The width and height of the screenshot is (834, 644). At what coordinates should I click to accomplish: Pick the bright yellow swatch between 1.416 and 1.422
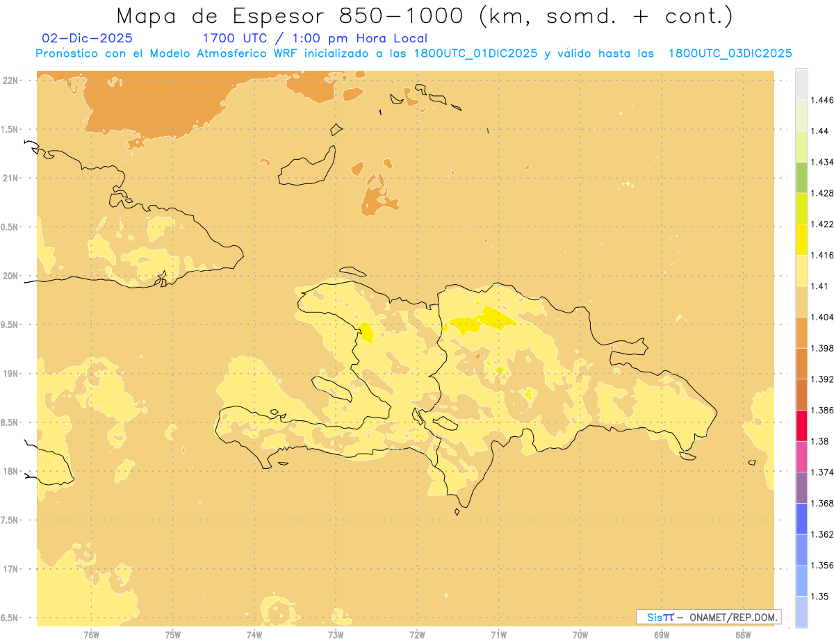(801, 240)
